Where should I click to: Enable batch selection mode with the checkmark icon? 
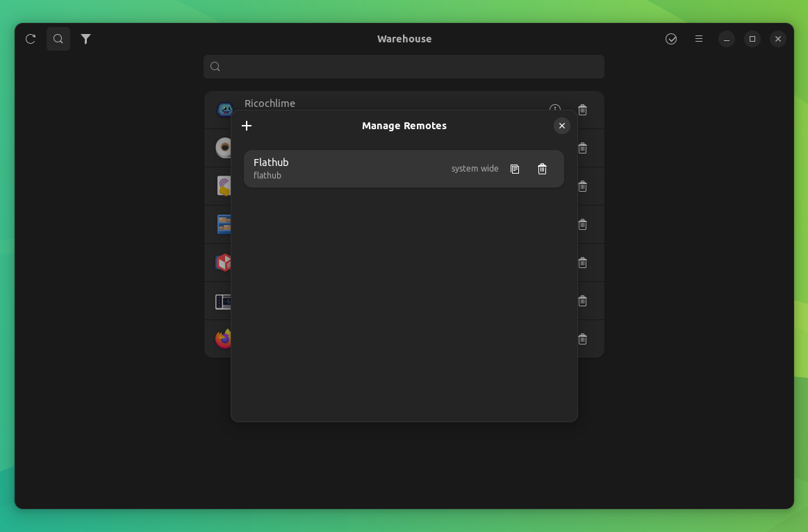coord(670,39)
